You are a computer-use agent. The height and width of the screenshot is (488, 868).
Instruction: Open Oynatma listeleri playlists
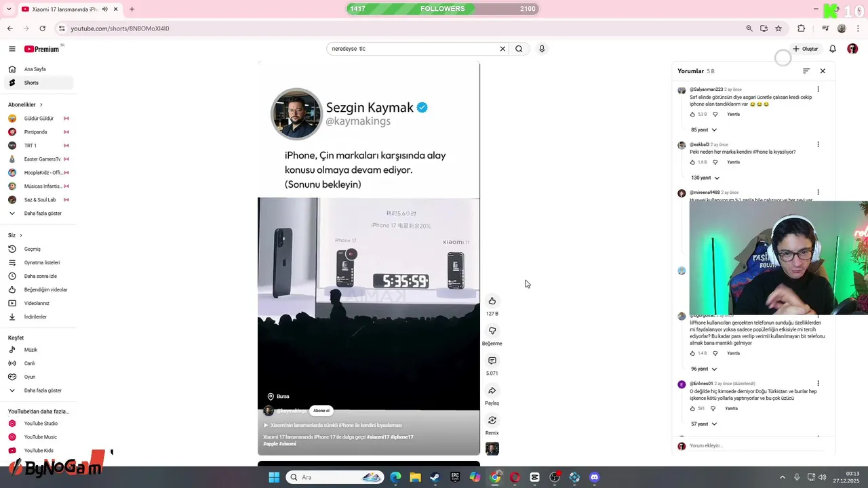(x=38, y=262)
